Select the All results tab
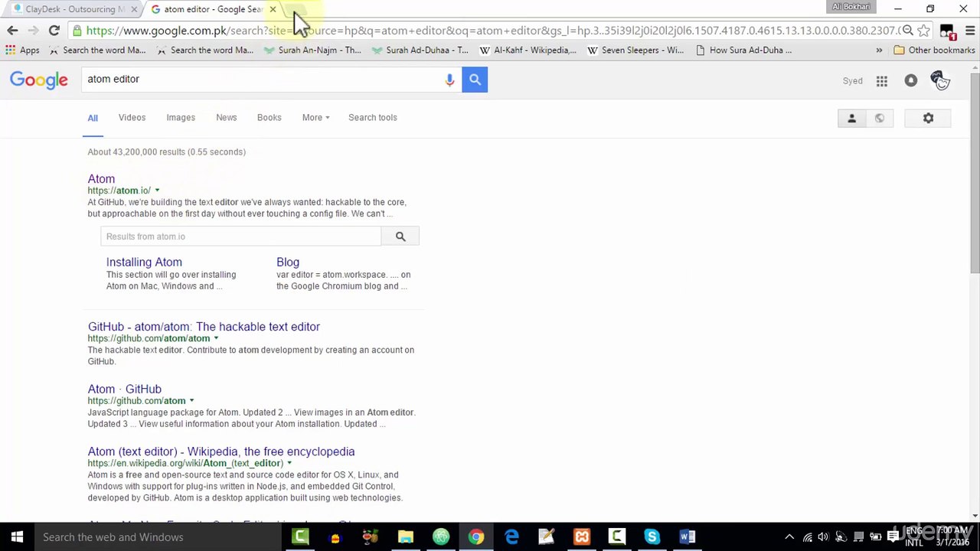Viewport: 980px width, 551px height. (x=93, y=118)
